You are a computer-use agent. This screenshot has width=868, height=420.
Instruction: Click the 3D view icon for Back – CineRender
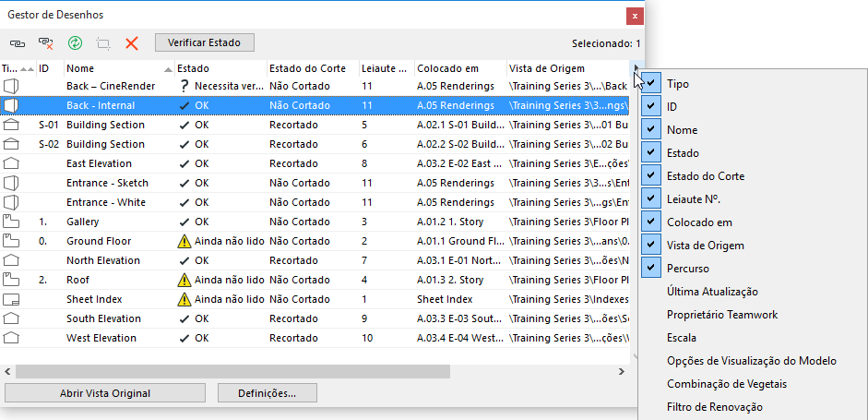tap(11, 86)
